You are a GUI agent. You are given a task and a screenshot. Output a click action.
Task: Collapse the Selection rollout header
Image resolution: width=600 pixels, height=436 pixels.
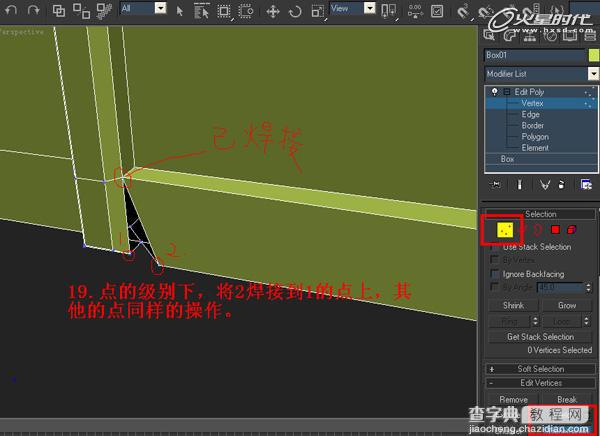[540, 214]
